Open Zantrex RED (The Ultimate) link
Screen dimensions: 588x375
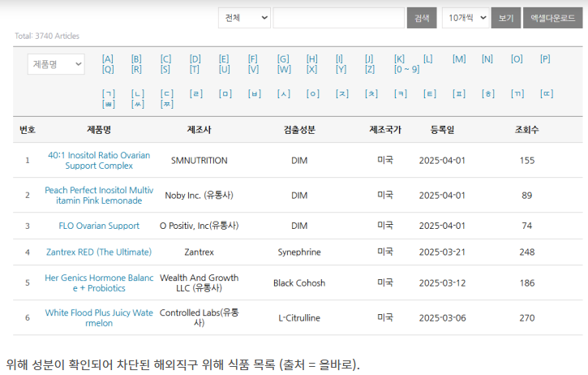pos(99,252)
